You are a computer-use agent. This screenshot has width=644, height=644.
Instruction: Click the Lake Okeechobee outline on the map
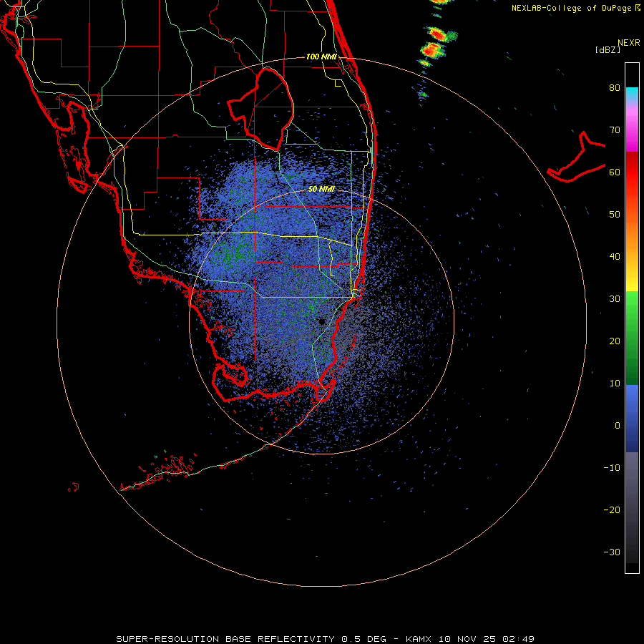(x=261, y=109)
